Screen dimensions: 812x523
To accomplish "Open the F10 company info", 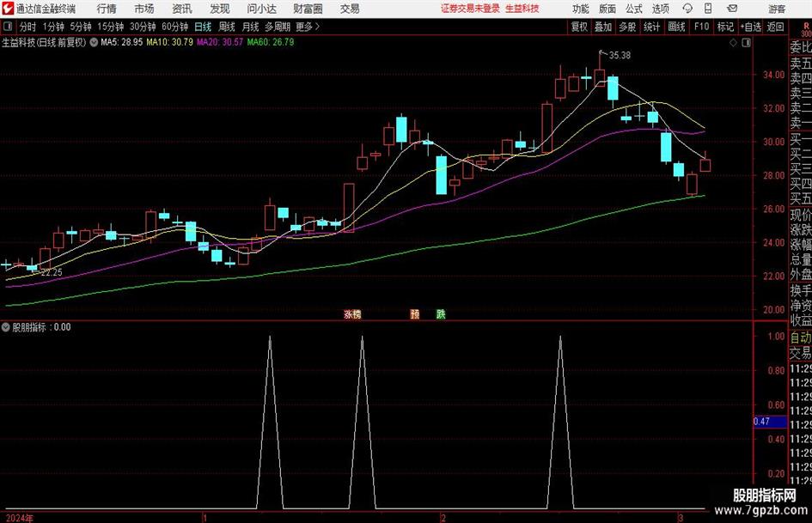I will click(x=702, y=27).
